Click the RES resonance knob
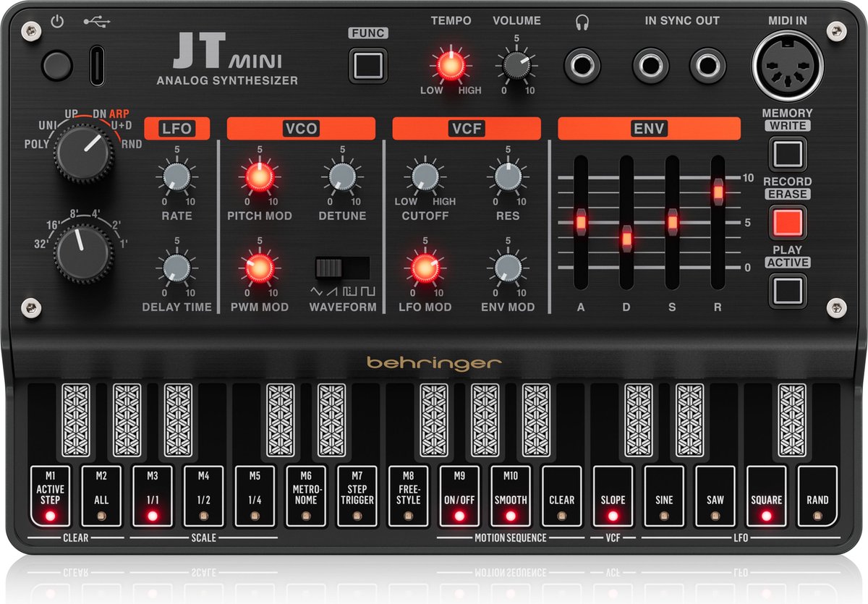This screenshot has width=868, height=604. (x=508, y=176)
